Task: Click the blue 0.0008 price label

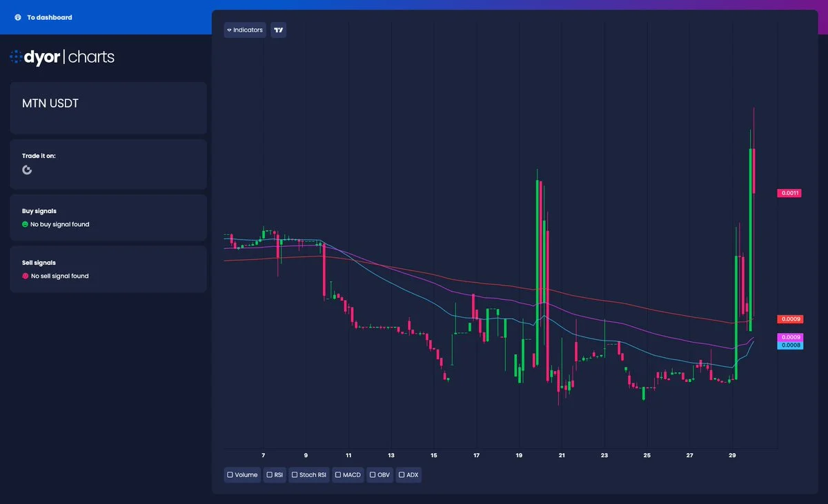Action: tap(789, 345)
